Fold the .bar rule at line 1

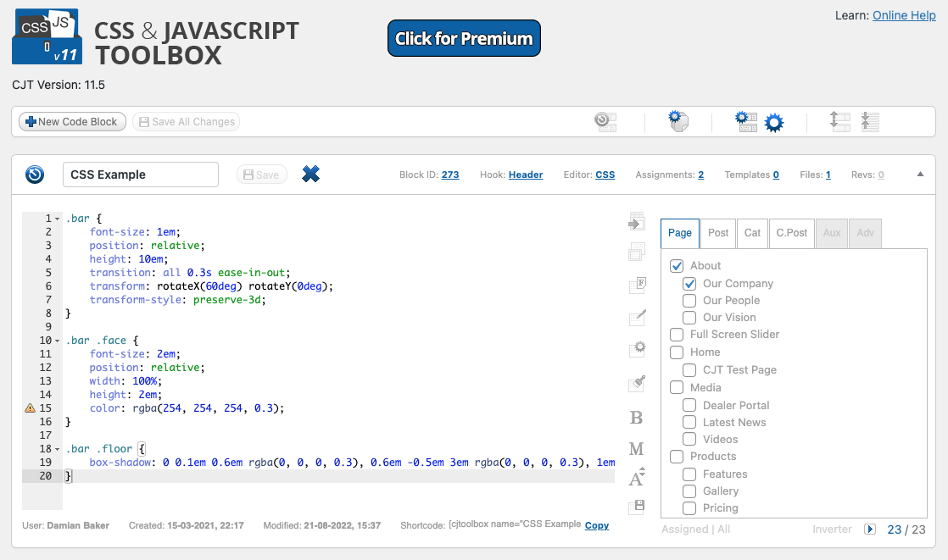tap(58, 219)
